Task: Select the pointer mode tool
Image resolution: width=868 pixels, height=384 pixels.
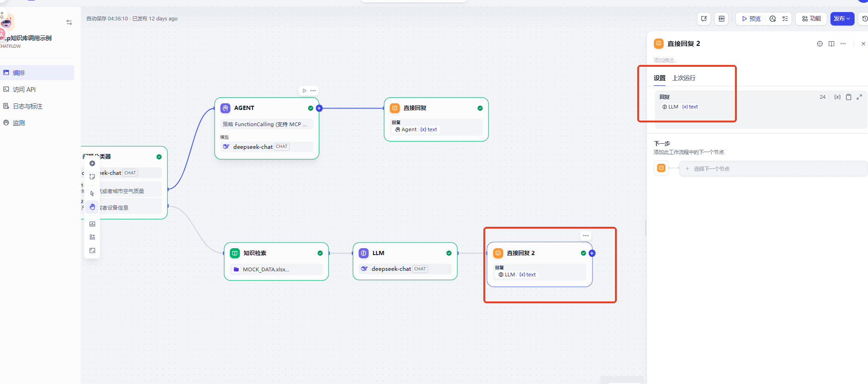Action: (x=92, y=193)
